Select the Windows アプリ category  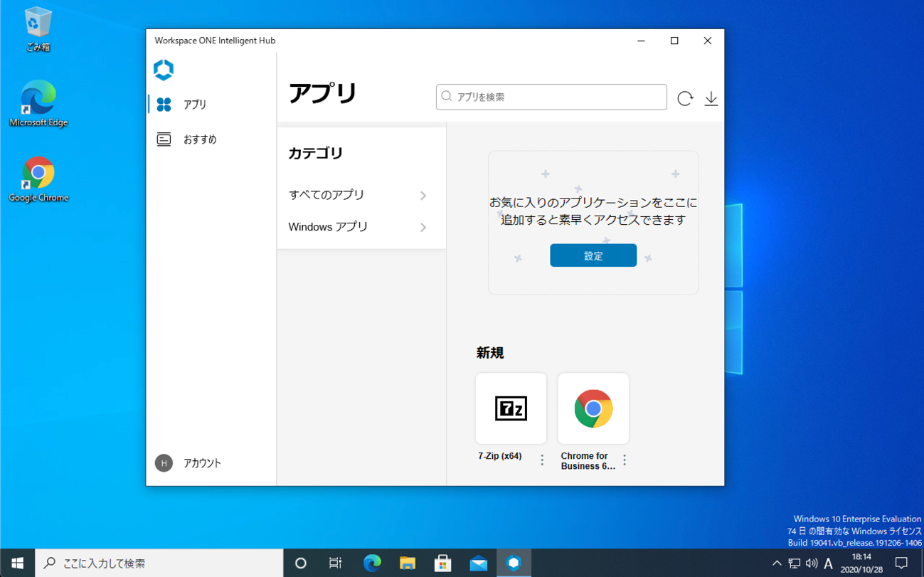(x=361, y=227)
